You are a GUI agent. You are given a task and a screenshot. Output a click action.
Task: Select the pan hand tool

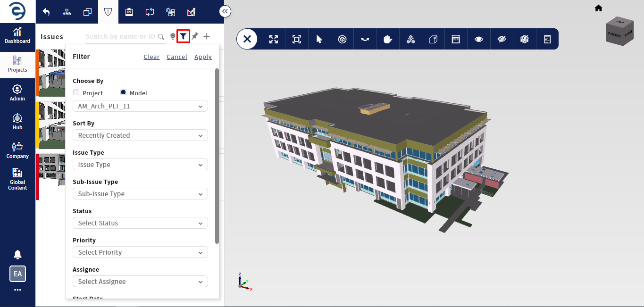388,39
